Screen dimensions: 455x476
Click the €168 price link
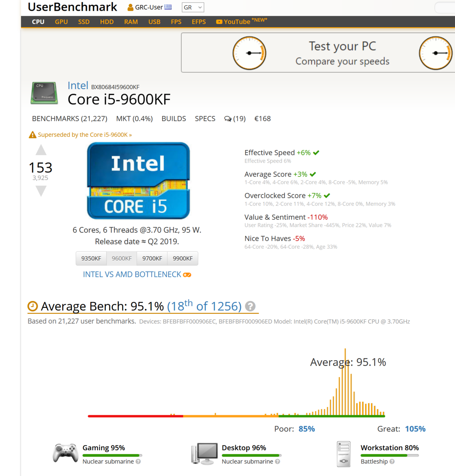[x=263, y=119]
